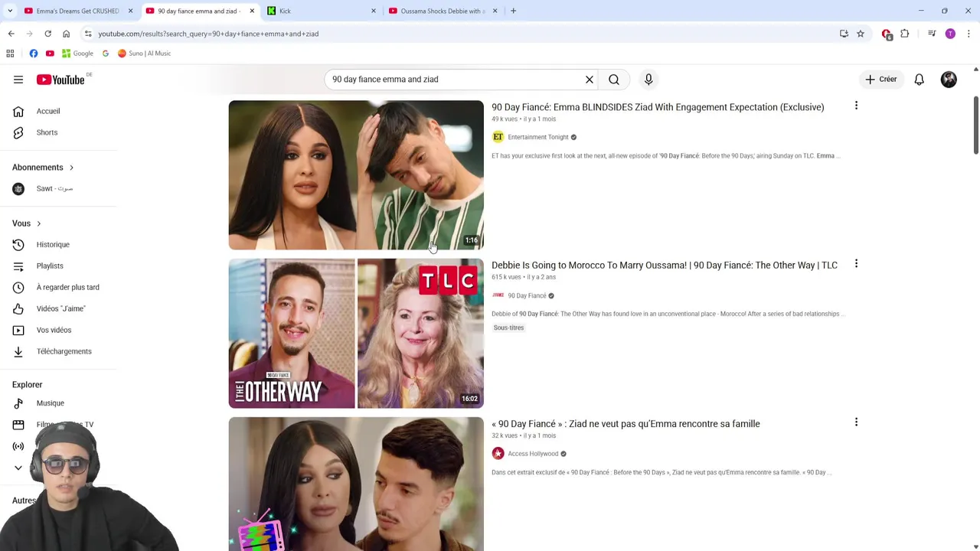View site information icon in address bar

click(88, 34)
